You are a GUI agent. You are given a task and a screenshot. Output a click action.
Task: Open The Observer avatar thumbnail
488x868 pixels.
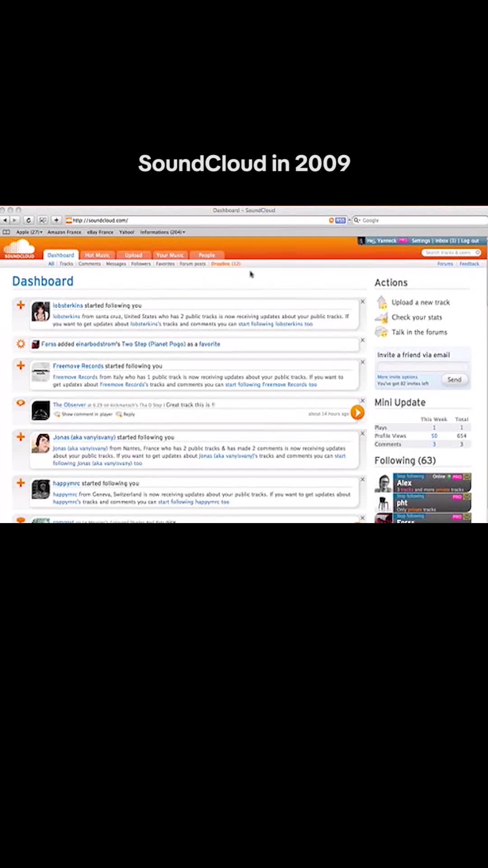coord(41,410)
